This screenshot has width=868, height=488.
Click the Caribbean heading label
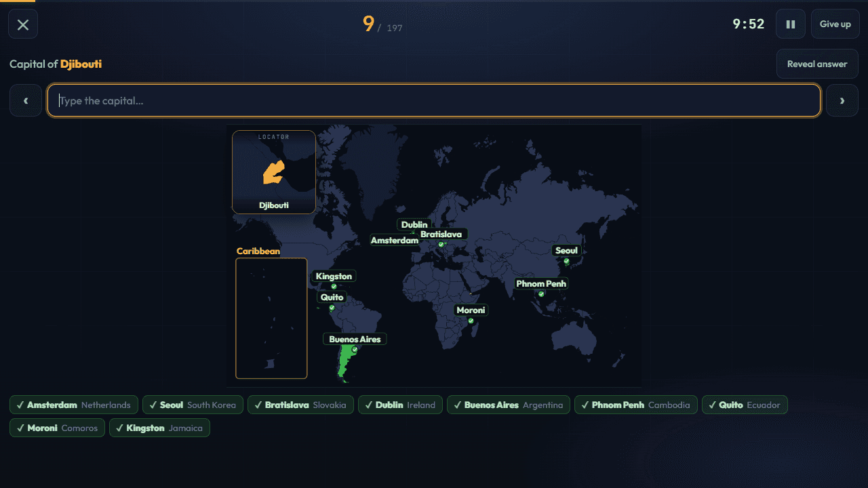[x=258, y=251]
